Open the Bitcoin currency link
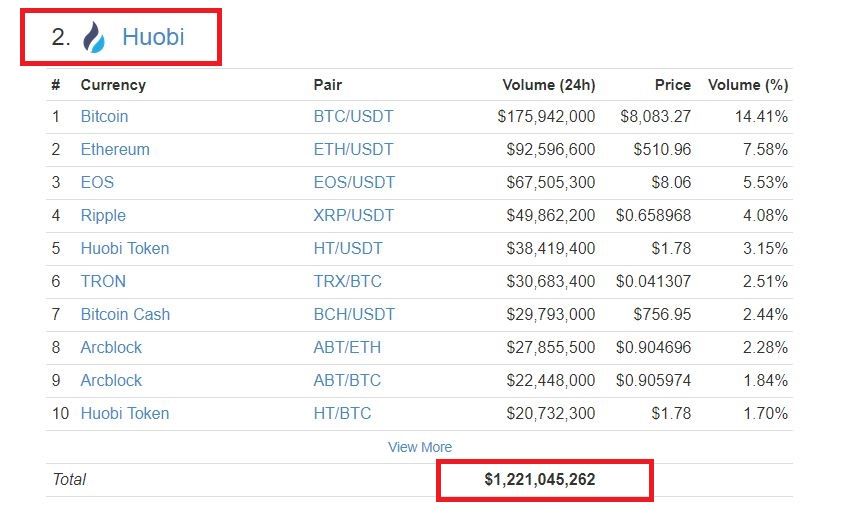Image resolution: width=867 pixels, height=519 pixels. pyautogui.click(x=104, y=116)
